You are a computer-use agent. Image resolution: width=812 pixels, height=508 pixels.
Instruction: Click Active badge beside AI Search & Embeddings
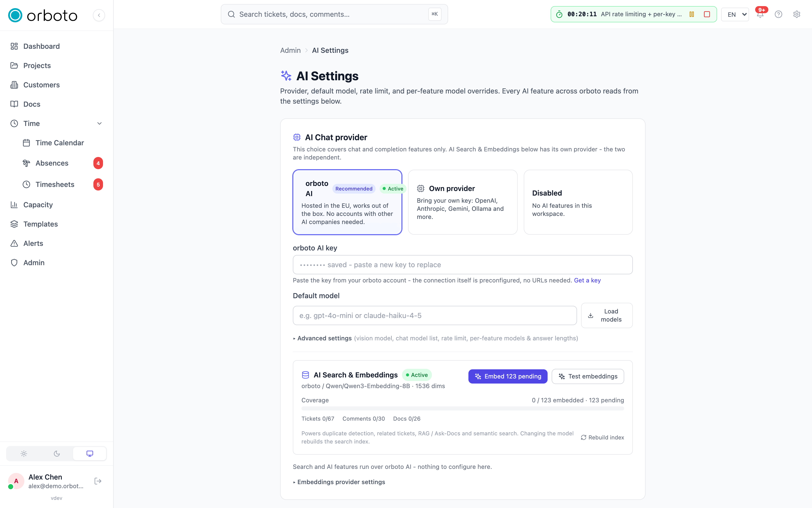(x=417, y=375)
